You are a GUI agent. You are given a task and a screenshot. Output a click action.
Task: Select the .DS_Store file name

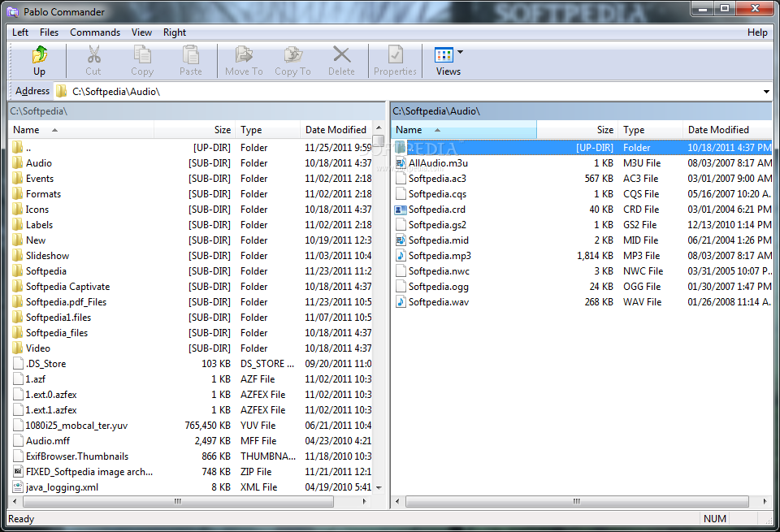click(45, 363)
